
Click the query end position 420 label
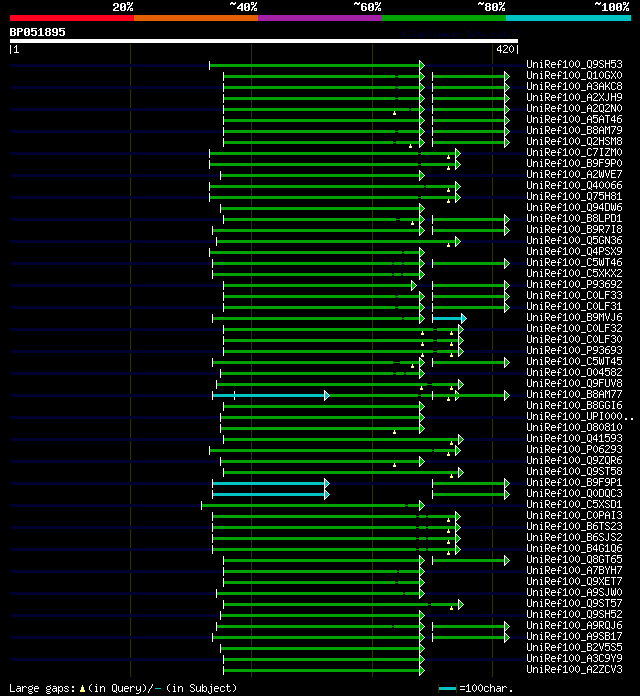pyautogui.click(x=505, y=49)
